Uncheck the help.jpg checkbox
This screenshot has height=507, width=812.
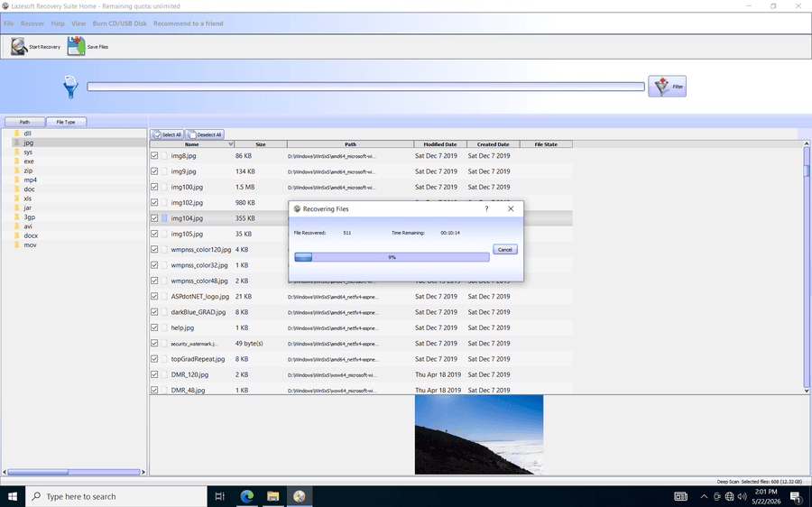[x=154, y=327]
